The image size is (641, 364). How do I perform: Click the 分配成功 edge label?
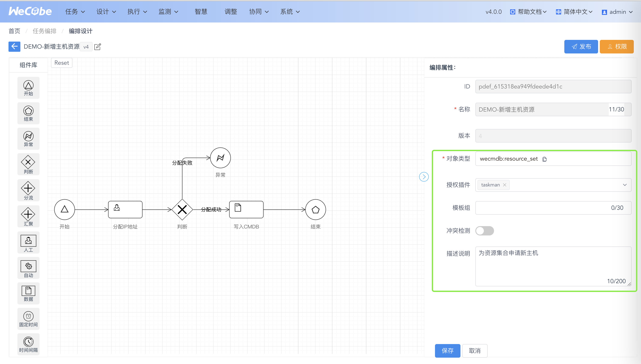(211, 210)
